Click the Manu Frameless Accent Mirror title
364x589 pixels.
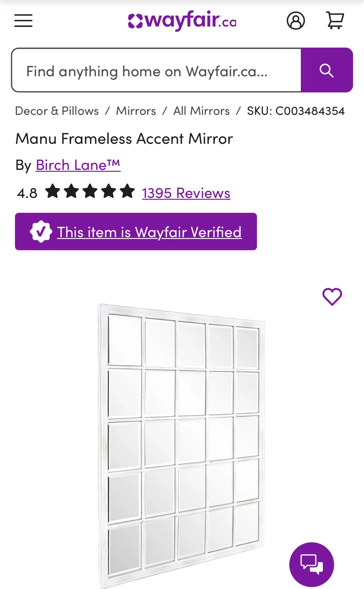click(x=124, y=139)
